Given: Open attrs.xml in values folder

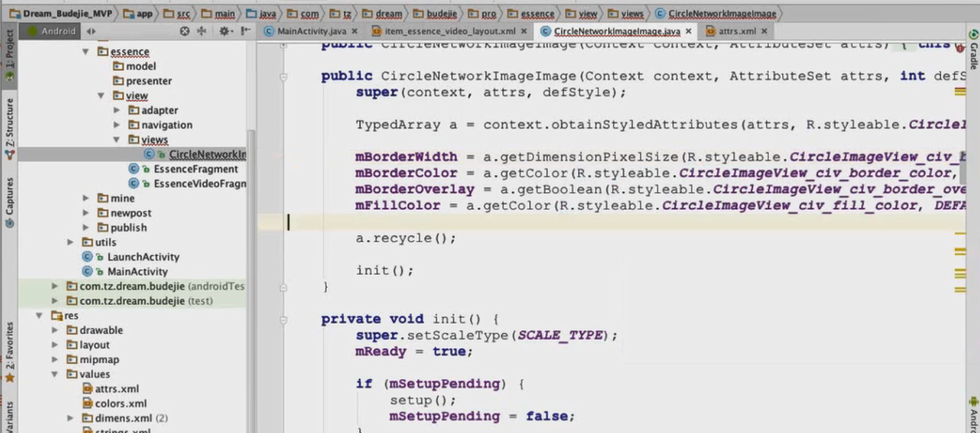Looking at the screenshot, I should click(110, 389).
